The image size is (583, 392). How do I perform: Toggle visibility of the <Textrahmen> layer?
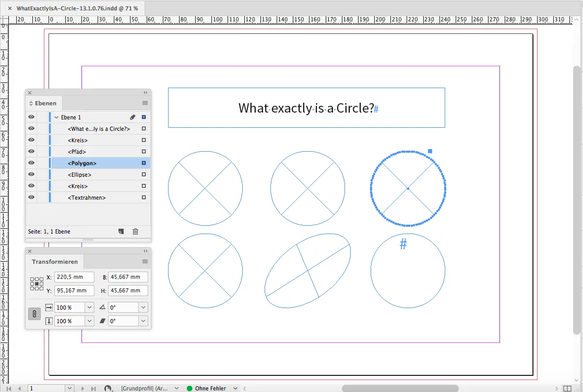(x=31, y=197)
